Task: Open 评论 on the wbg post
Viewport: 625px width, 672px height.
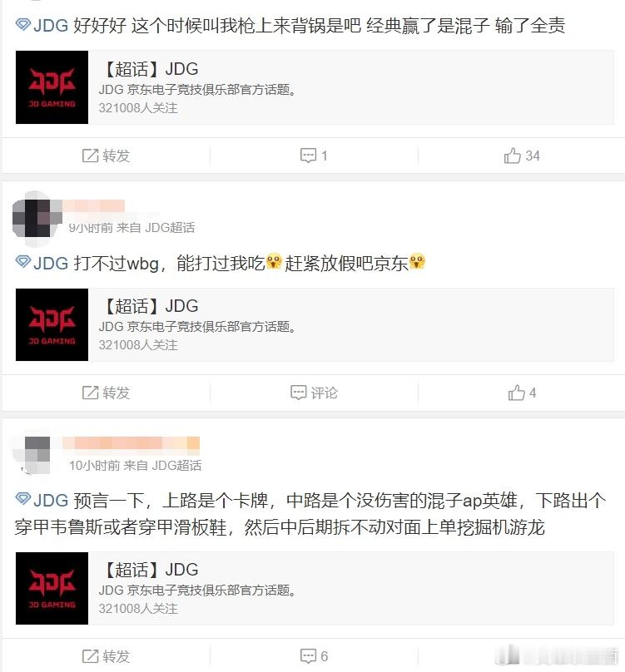Action: pos(314,393)
